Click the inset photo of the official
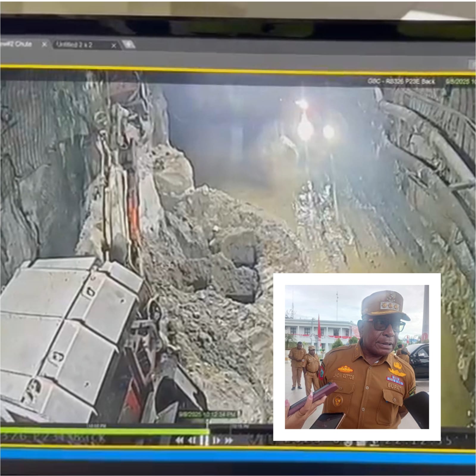 pos(357,357)
